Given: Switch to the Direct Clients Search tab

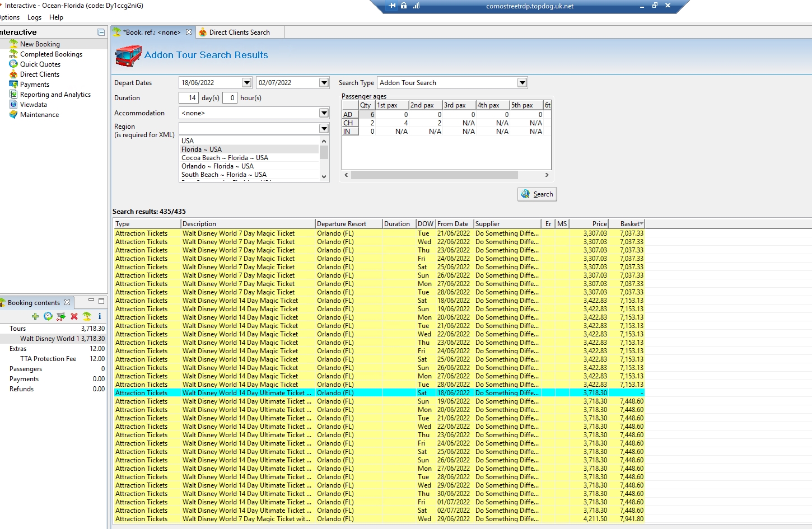Looking at the screenshot, I should (x=239, y=32).
